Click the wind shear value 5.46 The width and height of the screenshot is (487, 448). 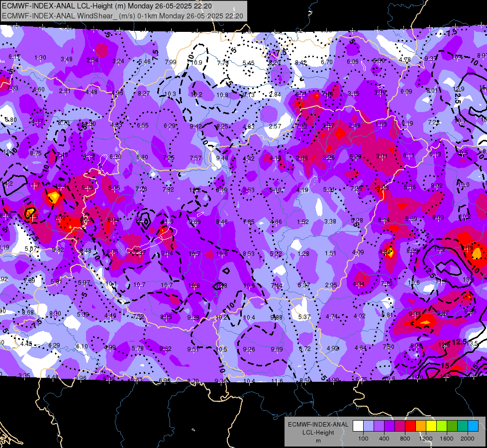(144, 62)
